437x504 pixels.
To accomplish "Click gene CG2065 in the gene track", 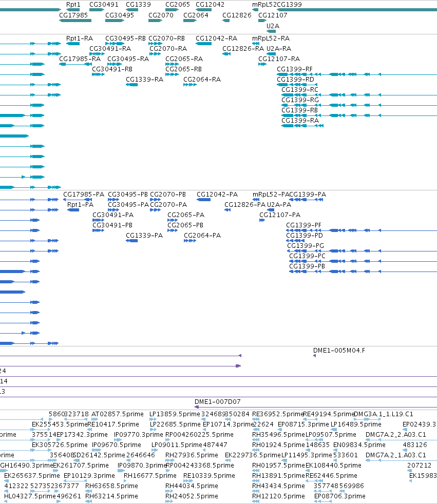I will (172, 10).
